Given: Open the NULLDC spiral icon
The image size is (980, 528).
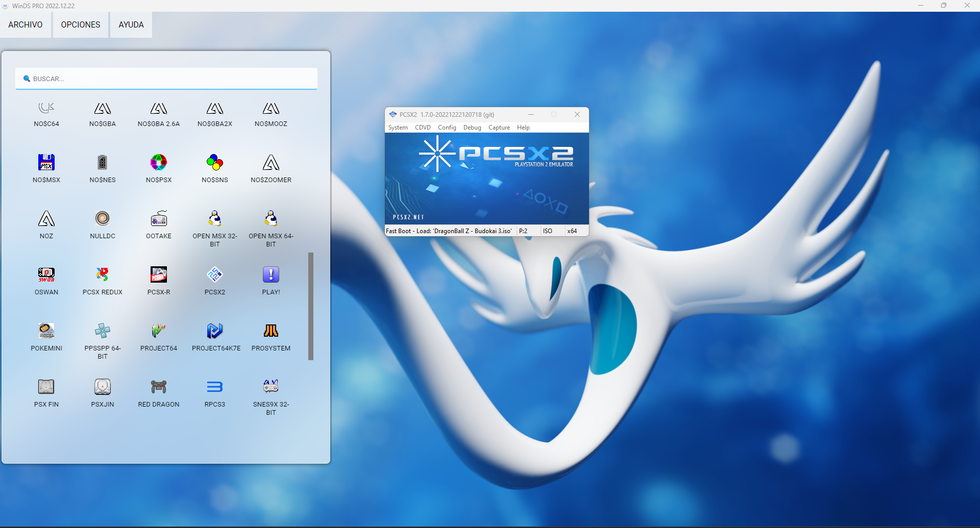Looking at the screenshot, I should [103, 218].
